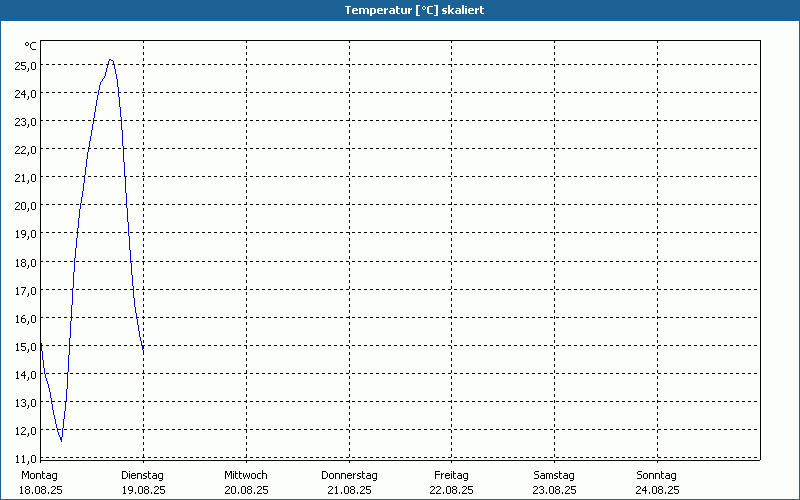
Task: Select the 20,0 axis value
Action: pos(26,206)
